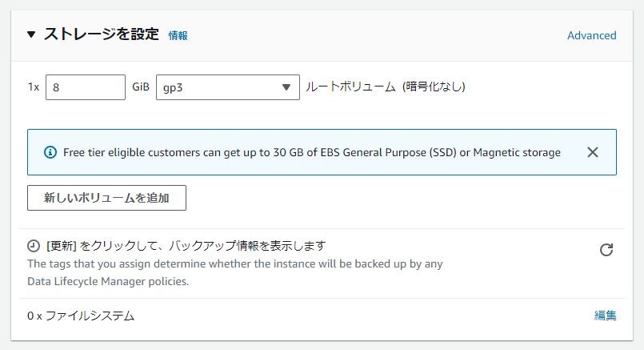Open the 情報 link beside storage heading
Viewport: 644px width, 350px height.
[178, 35]
